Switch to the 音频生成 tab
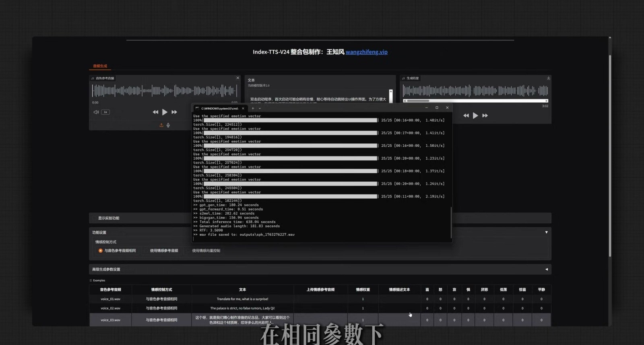Image resolution: width=644 pixels, height=345 pixels. 100,66
